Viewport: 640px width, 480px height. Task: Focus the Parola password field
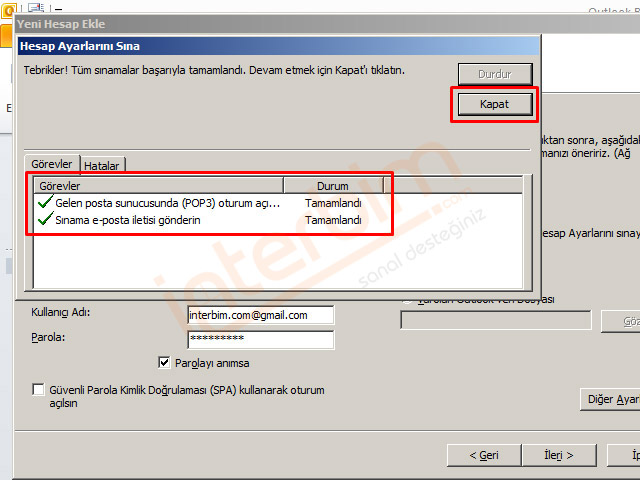260,339
